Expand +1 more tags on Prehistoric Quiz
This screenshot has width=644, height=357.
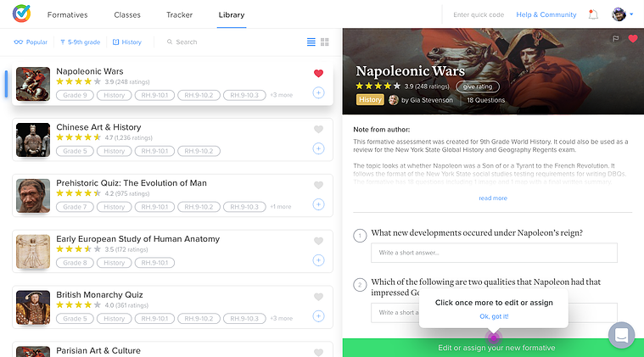click(x=281, y=207)
